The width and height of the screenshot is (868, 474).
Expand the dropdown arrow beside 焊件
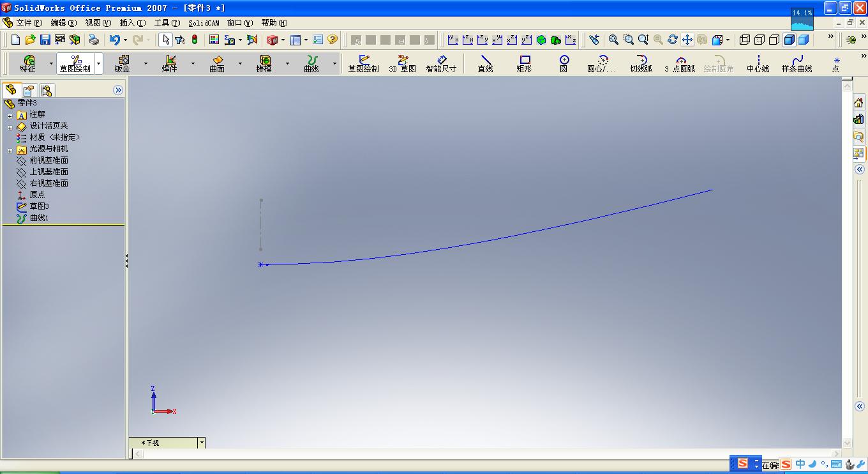click(x=193, y=64)
